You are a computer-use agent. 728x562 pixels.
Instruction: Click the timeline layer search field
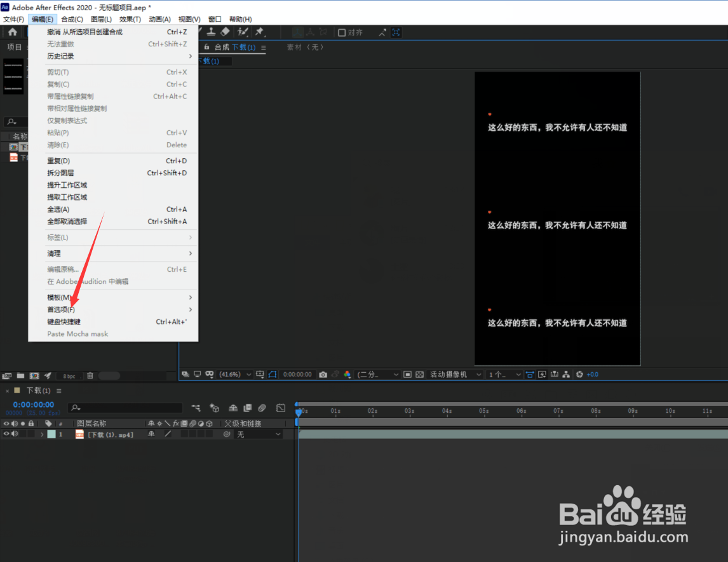pos(125,408)
